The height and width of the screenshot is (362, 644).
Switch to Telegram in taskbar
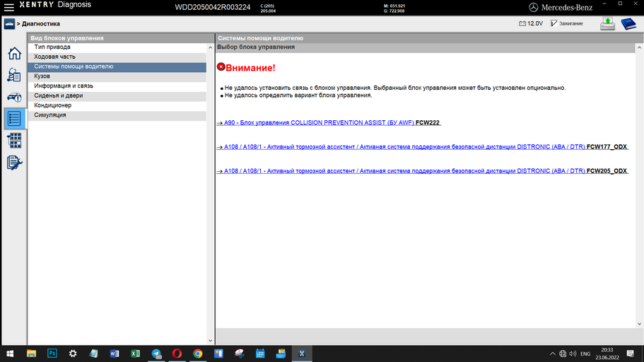pyautogui.click(x=156, y=354)
